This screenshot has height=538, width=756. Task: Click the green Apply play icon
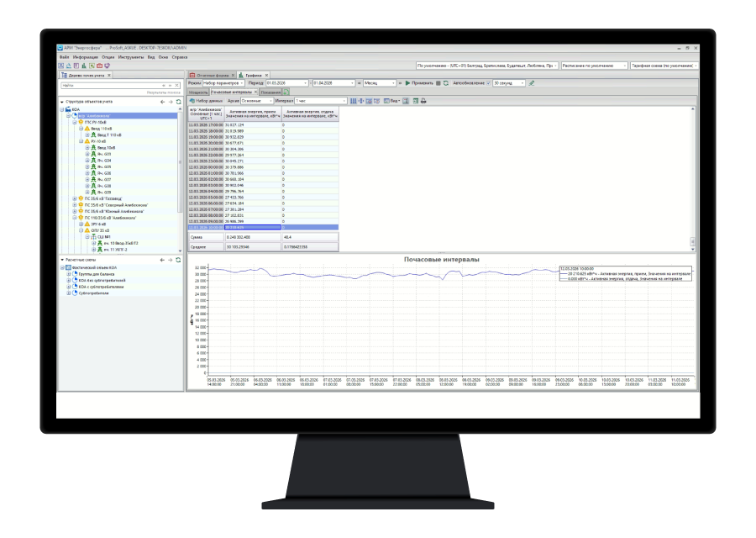(x=408, y=83)
